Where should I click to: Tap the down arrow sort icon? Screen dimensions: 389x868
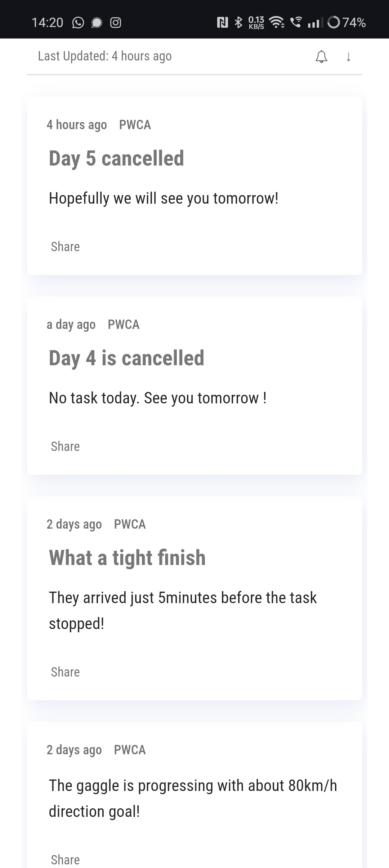(348, 57)
